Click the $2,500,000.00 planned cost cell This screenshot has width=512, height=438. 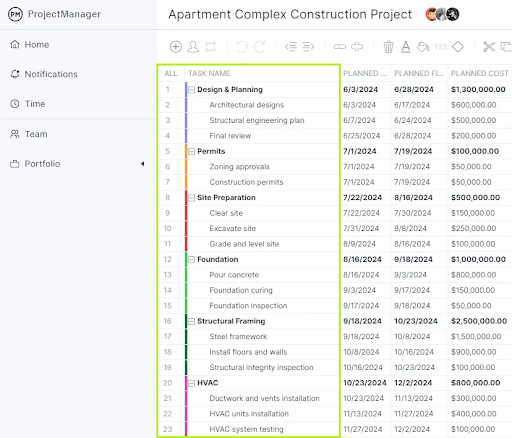click(479, 321)
